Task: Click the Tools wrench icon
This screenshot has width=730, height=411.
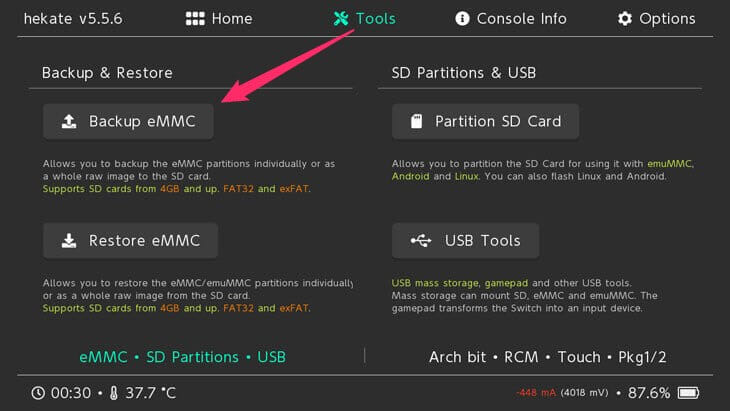Action: point(341,19)
